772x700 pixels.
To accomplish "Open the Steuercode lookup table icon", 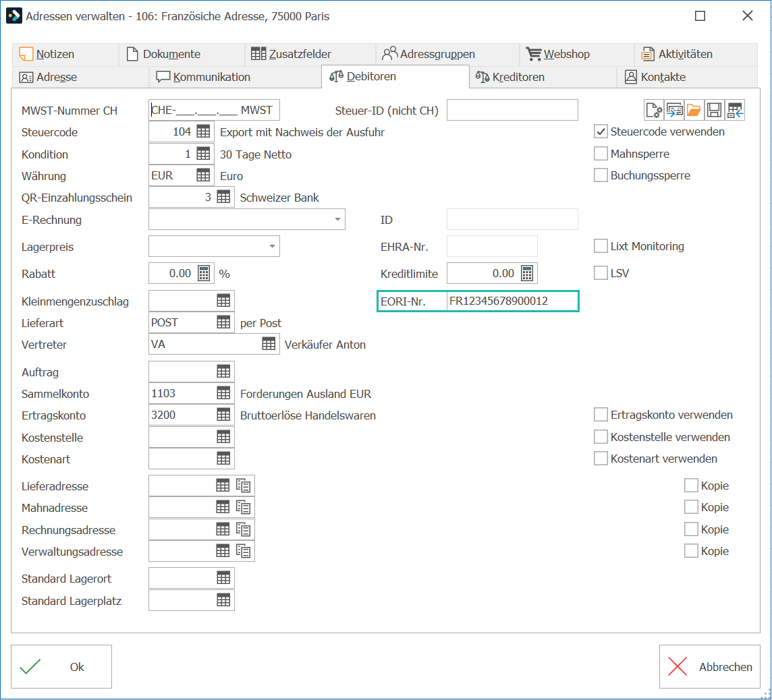I will point(203,132).
